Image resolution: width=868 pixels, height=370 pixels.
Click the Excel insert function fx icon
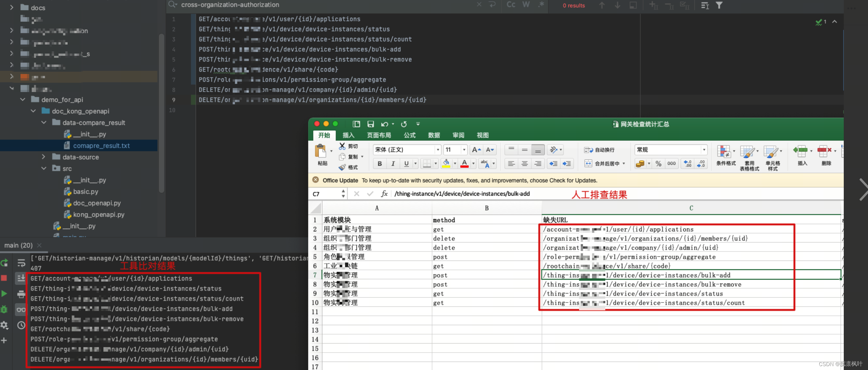[x=384, y=194]
